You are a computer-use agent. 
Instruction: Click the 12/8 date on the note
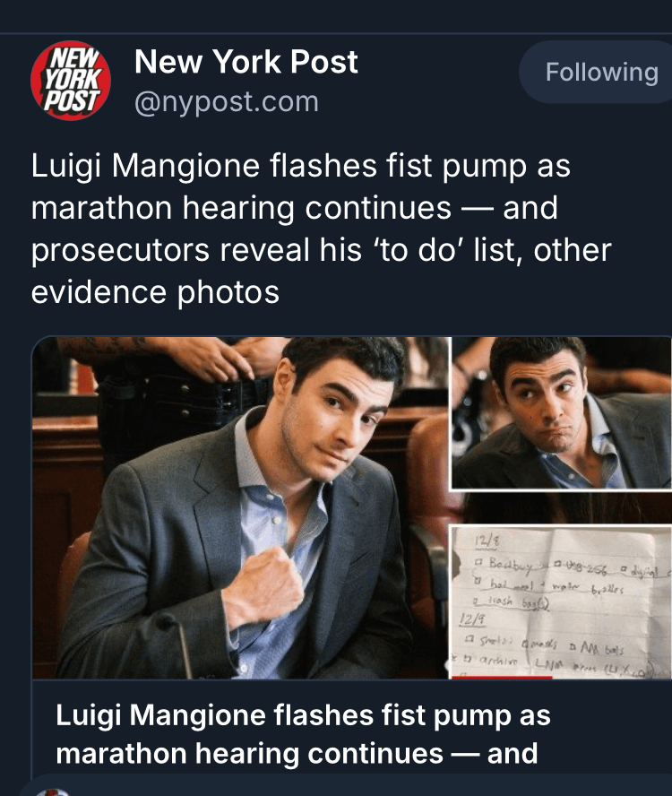click(487, 541)
